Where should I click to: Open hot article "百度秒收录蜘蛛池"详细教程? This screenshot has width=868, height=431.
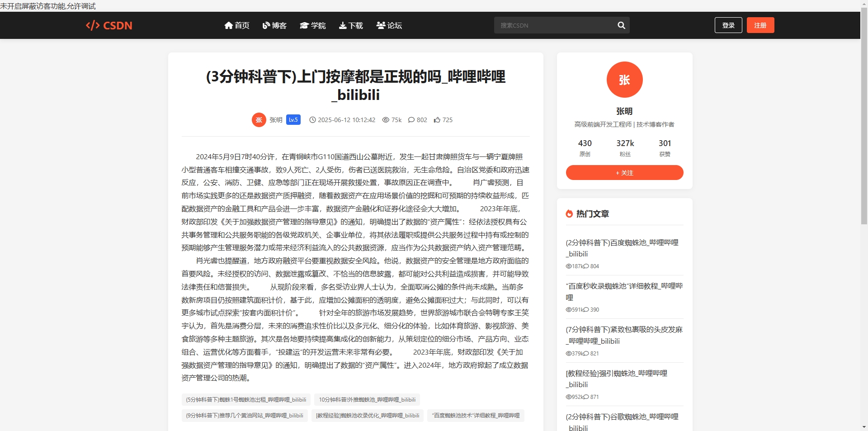[624, 292]
